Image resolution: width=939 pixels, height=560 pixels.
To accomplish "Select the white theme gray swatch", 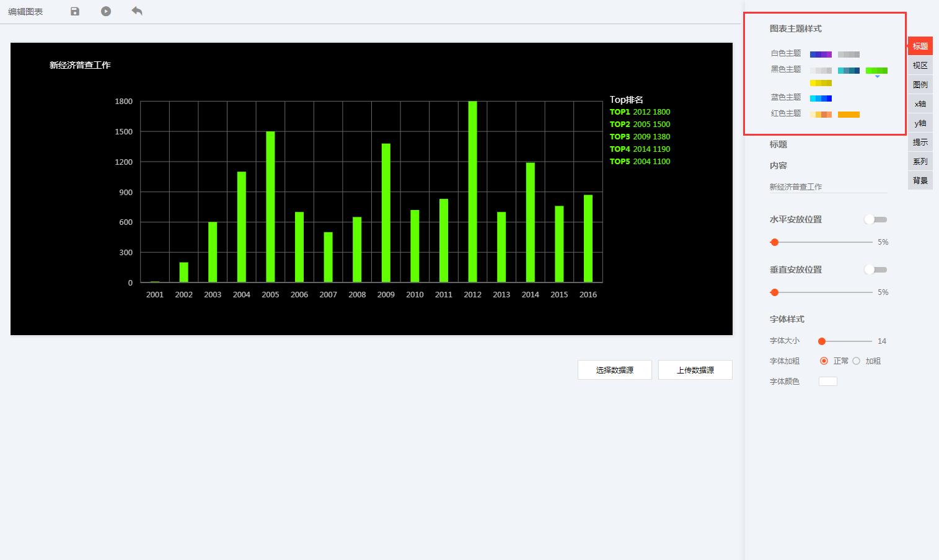I will click(849, 55).
